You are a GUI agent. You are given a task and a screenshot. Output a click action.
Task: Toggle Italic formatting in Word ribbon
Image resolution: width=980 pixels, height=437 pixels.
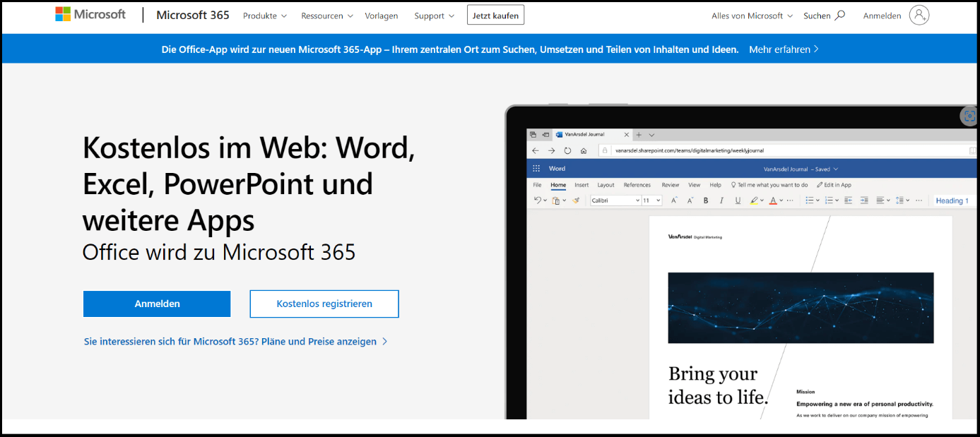(721, 200)
